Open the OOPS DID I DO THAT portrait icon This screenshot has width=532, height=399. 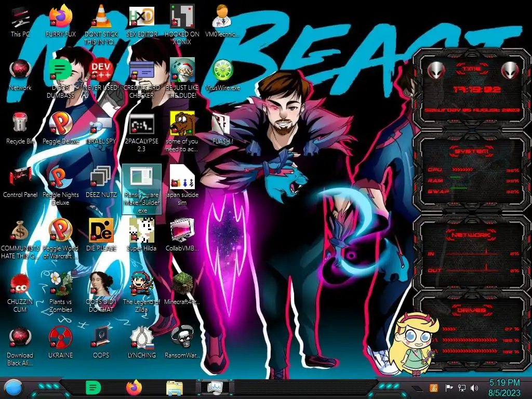point(101,284)
